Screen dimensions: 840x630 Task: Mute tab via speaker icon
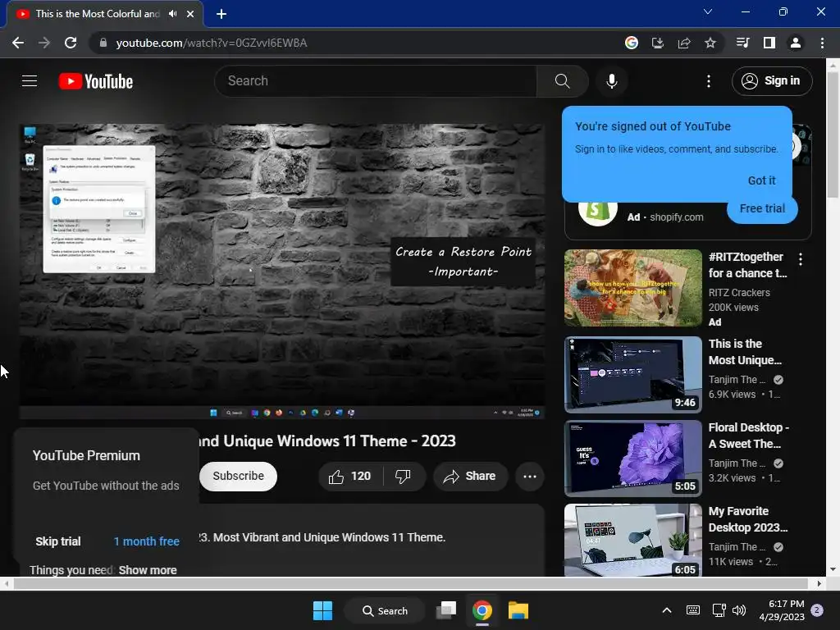tap(172, 14)
